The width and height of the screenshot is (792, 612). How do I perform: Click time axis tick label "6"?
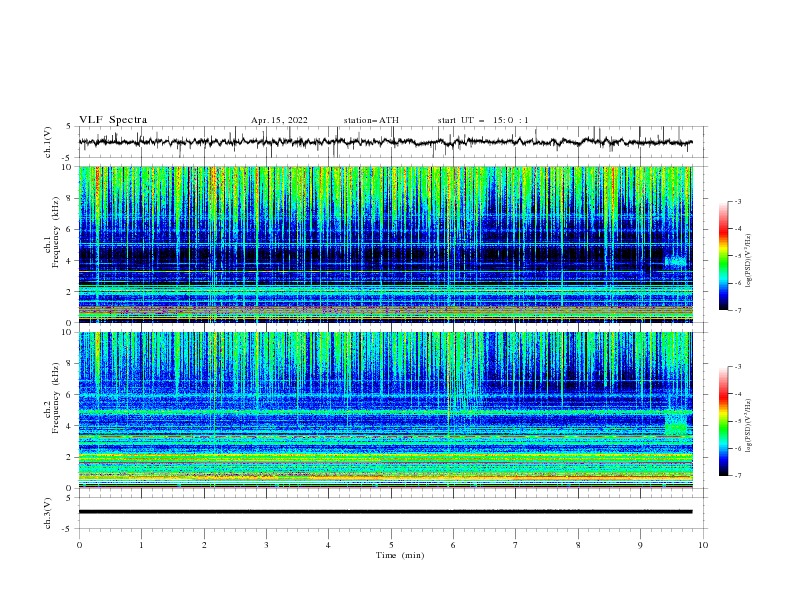tap(453, 545)
